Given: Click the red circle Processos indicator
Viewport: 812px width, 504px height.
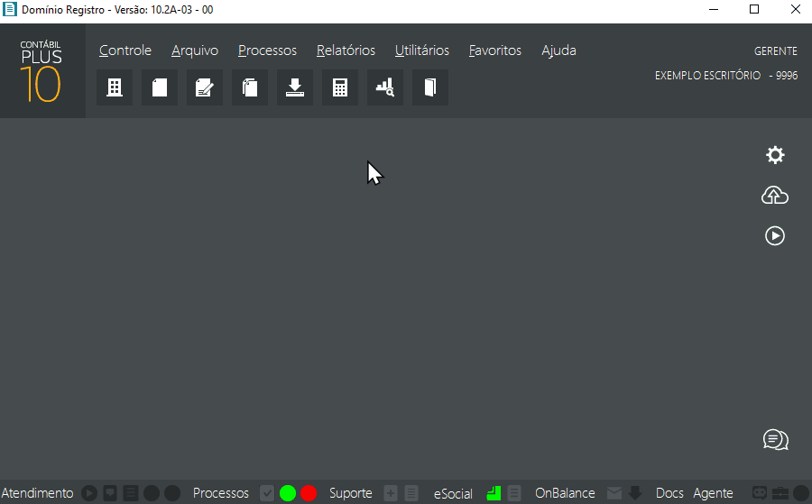Looking at the screenshot, I should 309,493.
